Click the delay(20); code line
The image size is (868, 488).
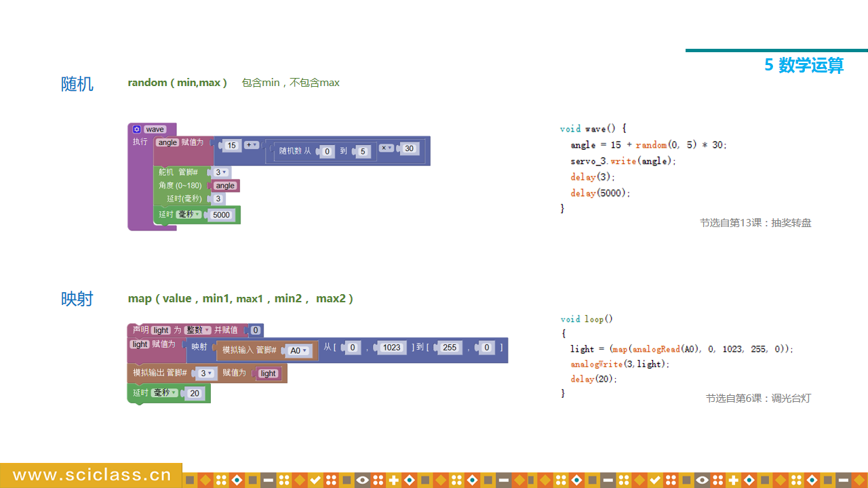594,379
